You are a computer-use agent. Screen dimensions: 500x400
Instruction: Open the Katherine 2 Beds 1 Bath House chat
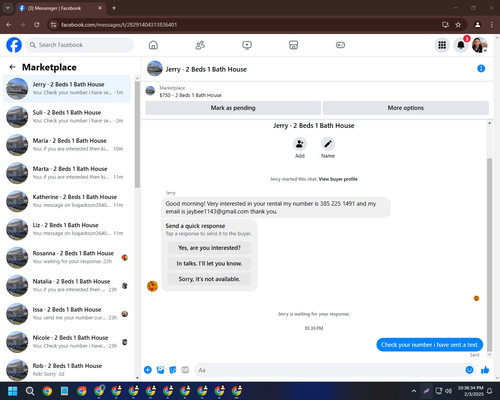coord(67,201)
